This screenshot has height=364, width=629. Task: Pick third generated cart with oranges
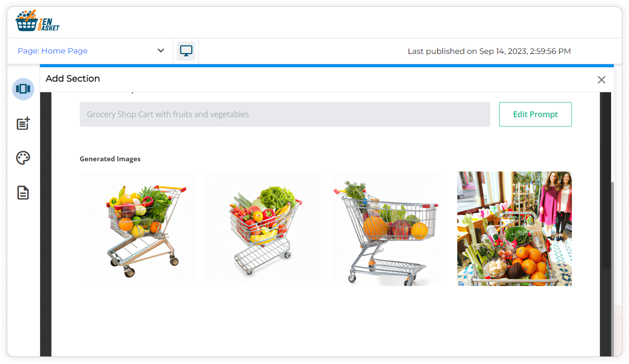[389, 229]
